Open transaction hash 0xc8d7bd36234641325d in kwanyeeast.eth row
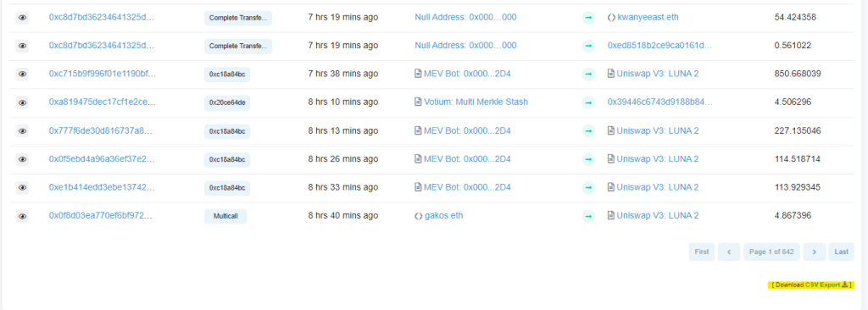This screenshot has height=310, width=868. 102,17
